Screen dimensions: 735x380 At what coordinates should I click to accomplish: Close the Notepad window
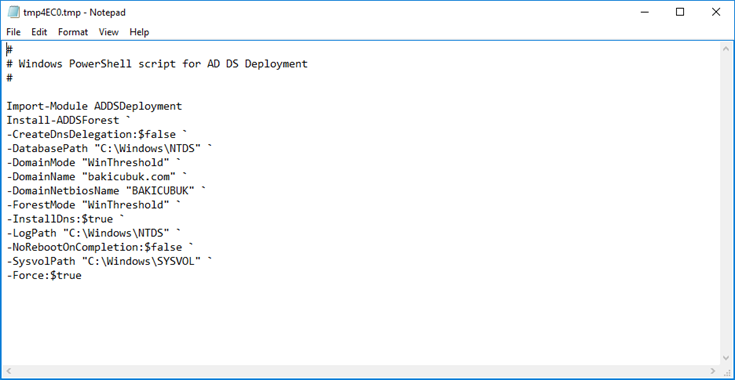point(716,12)
